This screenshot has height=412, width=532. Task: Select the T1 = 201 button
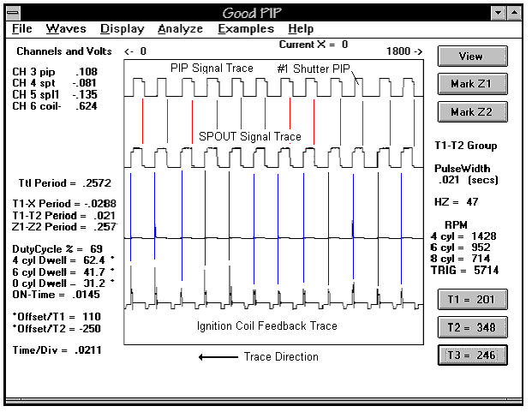coord(473,300)
